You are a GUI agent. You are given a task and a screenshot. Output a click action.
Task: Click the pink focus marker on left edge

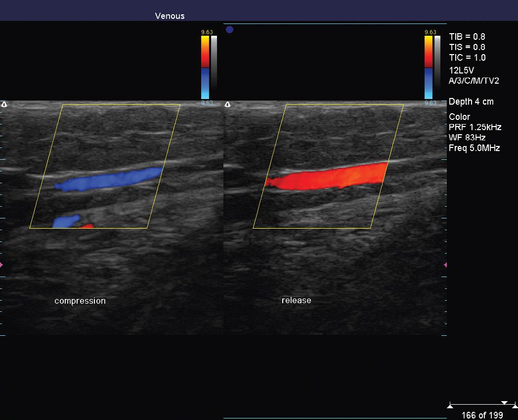click(2, 264)
